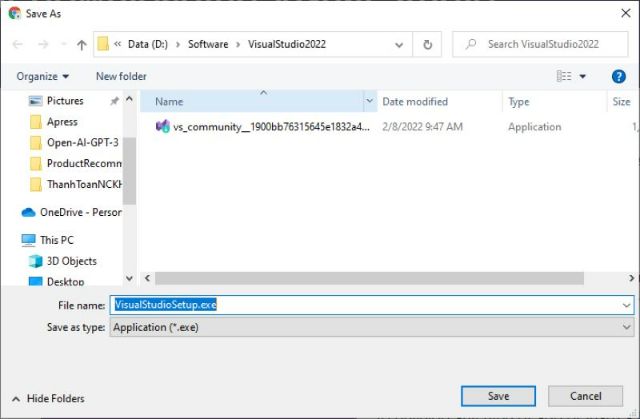Open the Organize menu
The height and width of the screenshot is (419, 640).
pyautogui.click(x=43, y=76)
